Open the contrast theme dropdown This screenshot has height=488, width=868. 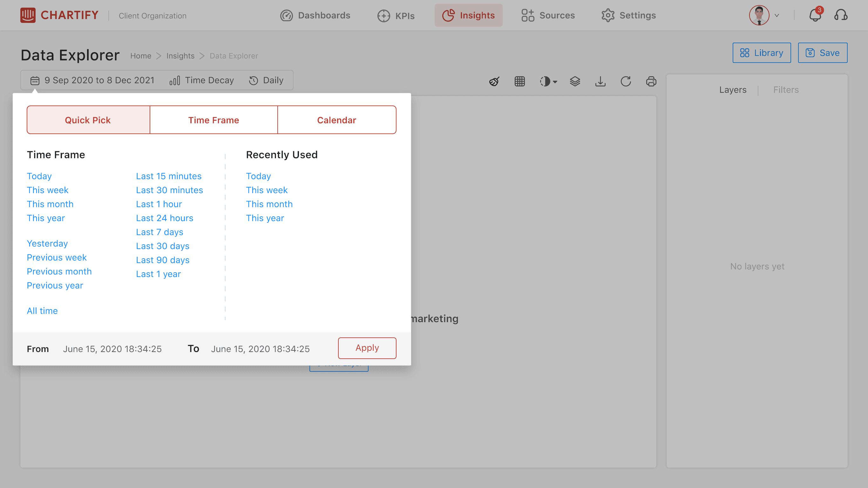pos(548,81)
